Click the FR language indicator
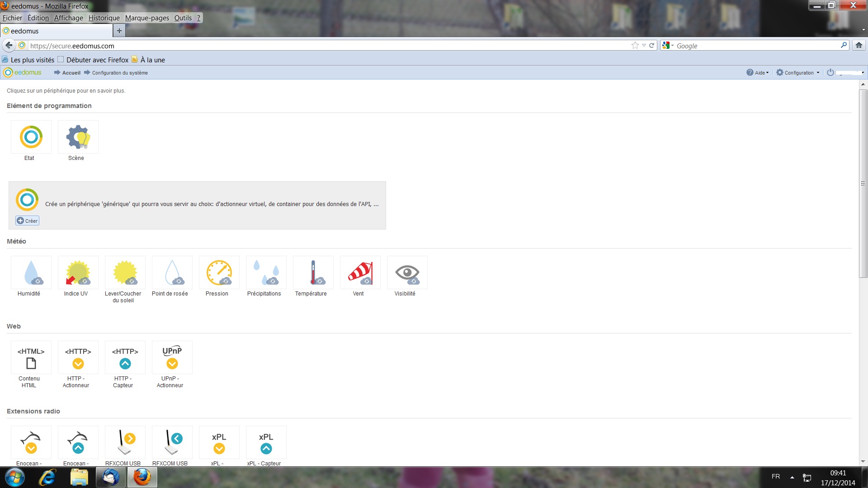The width and height of the screenshot is (868, 488). [x=776, y=476]
